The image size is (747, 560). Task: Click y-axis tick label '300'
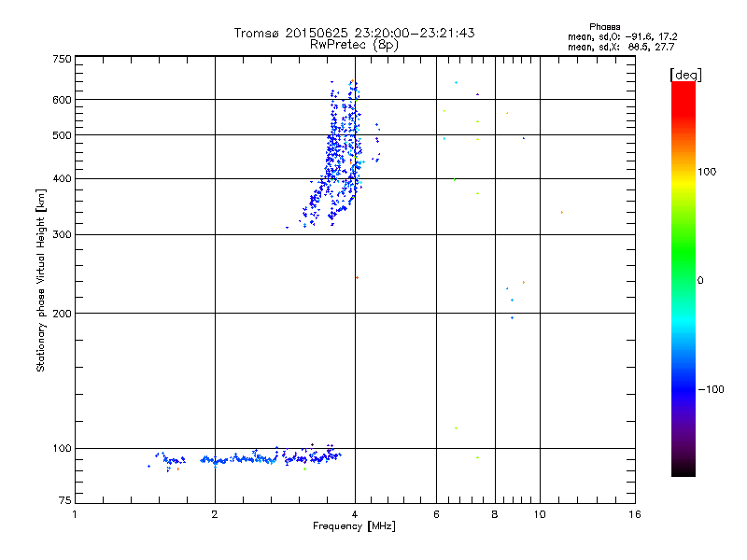click(x=62, y=235)
